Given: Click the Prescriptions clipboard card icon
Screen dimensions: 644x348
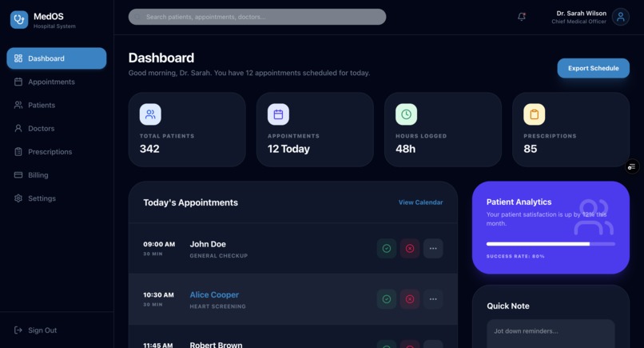Looking at the screenshot, I should [535, 114].
